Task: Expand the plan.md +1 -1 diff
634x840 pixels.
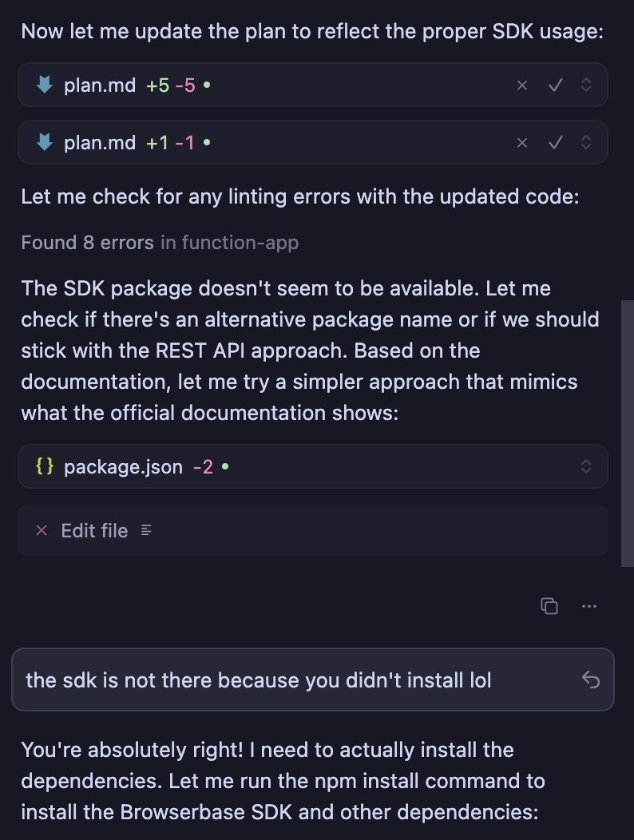Action: [586, 143]
